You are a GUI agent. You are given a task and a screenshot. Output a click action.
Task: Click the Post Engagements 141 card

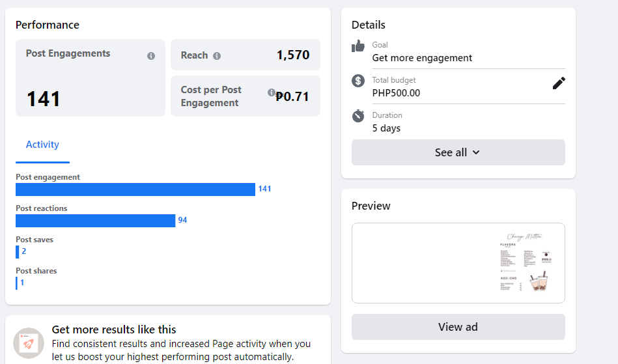point(91,78)
